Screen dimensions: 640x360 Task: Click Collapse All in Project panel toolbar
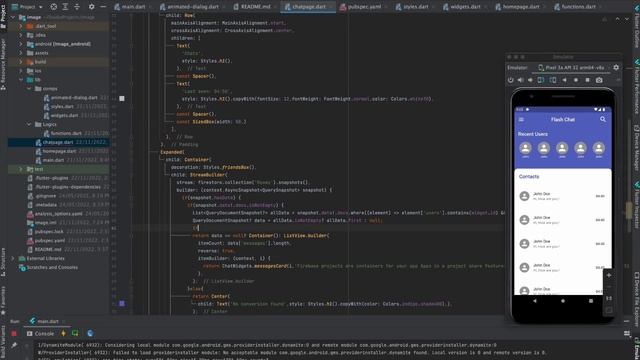pos(77,7)
